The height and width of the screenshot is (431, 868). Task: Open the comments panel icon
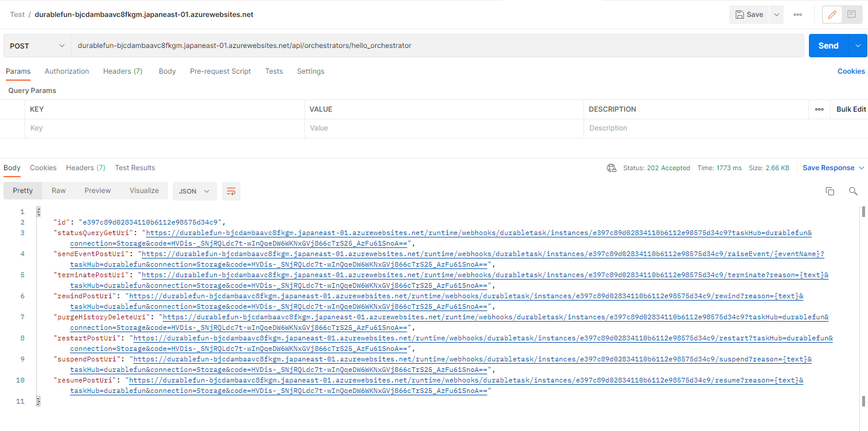(x=852, y=15)
